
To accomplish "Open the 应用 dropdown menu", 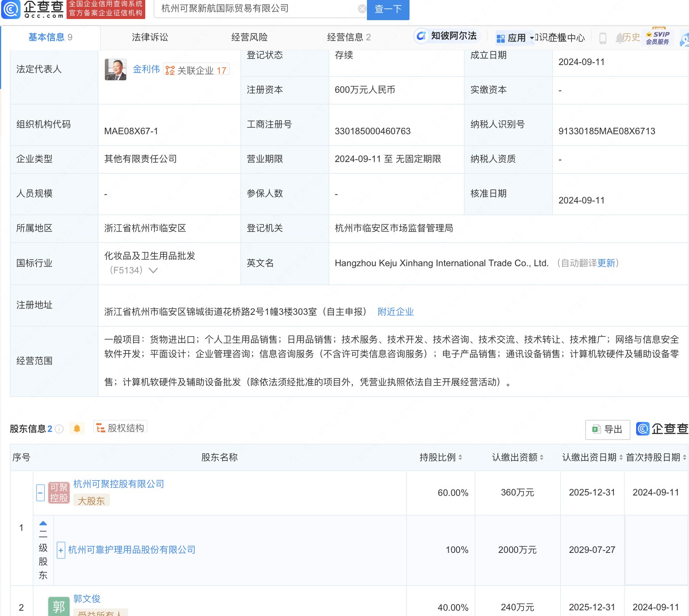I will pyautogui.click(x=515, y=38).
